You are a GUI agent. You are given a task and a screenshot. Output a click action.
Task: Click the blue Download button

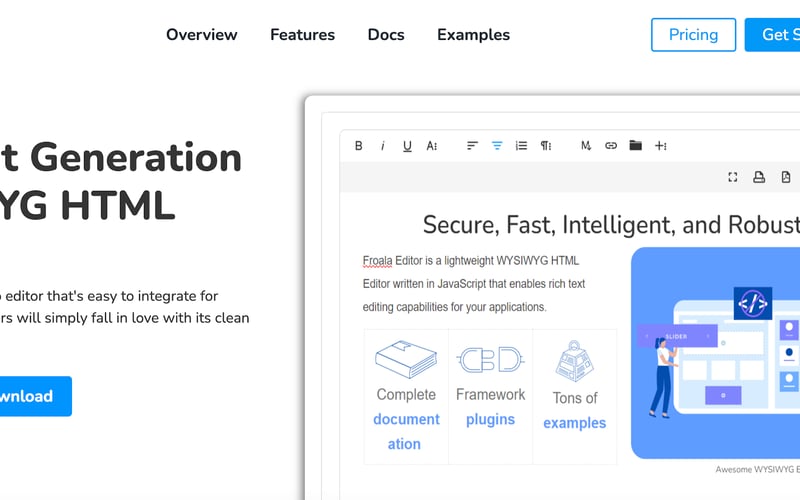(x=35, y=396)
